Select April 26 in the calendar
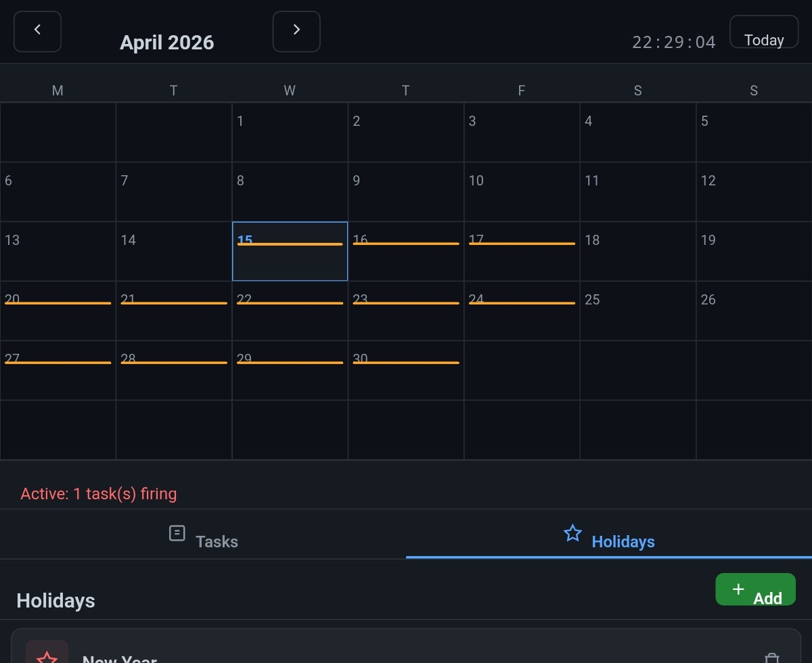 coord(754,311)
